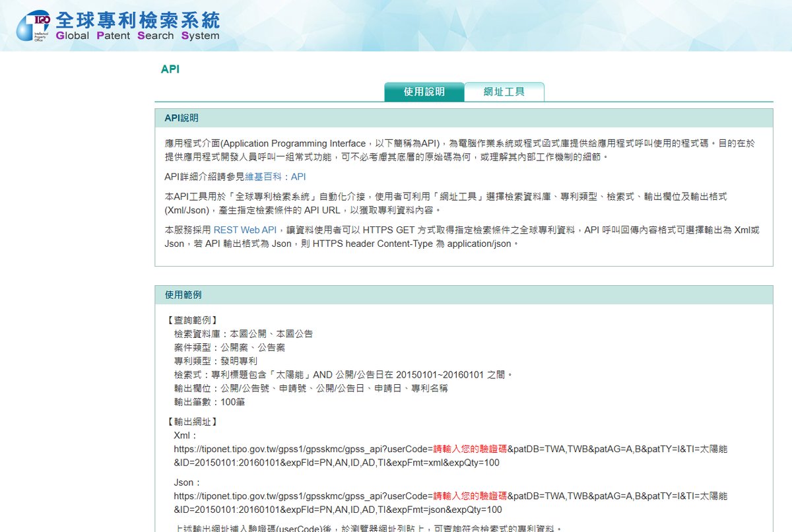This screenshot has width=792, height=532.
Task: Click the Xml： label
Action: 185,436
